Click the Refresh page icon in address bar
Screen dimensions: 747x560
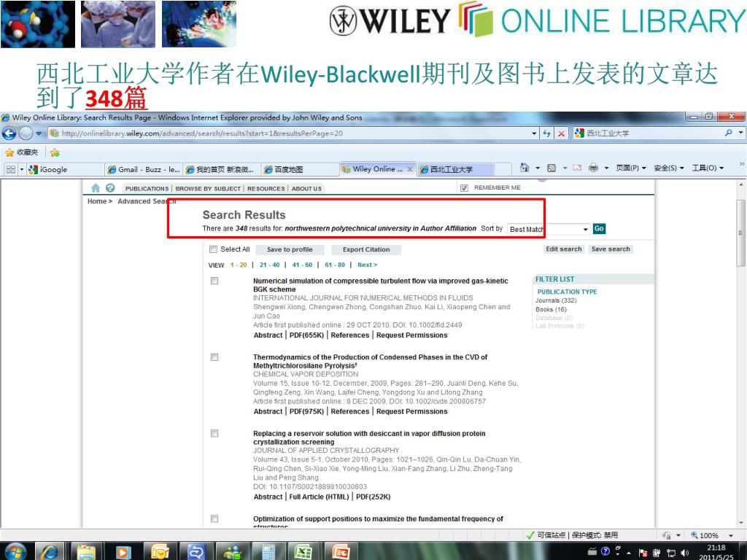coord(547,133)
